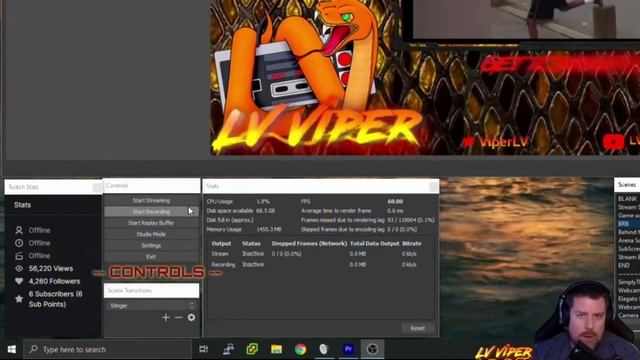This screenshot has width=640, height=360.
Task: Open Task View on the taskbar
Action: point(203,349)
